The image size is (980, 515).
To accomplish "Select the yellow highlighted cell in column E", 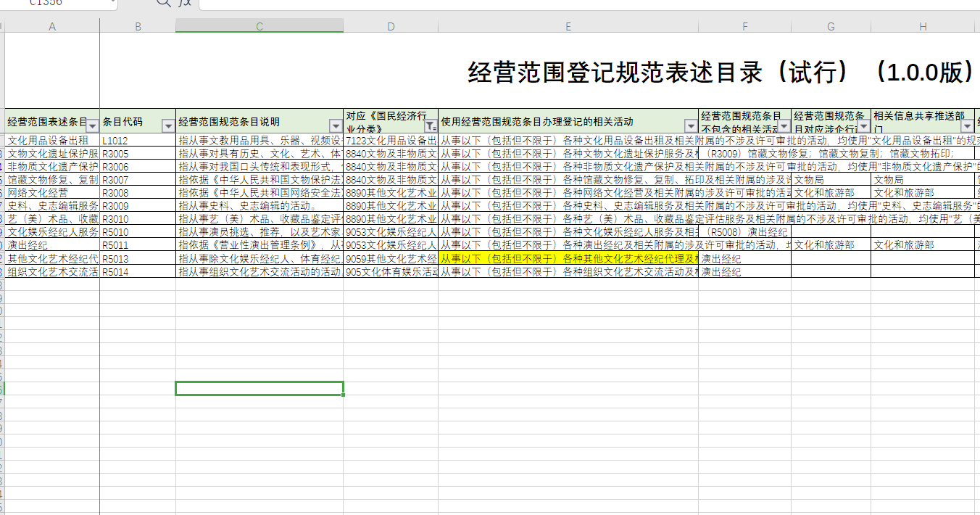I will tap(568, 259).
